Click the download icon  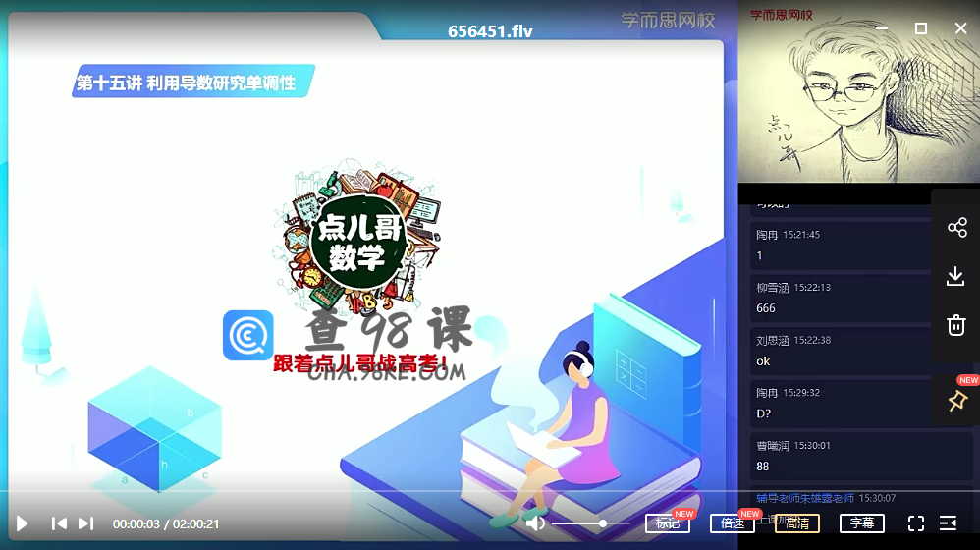coord(956,276)
